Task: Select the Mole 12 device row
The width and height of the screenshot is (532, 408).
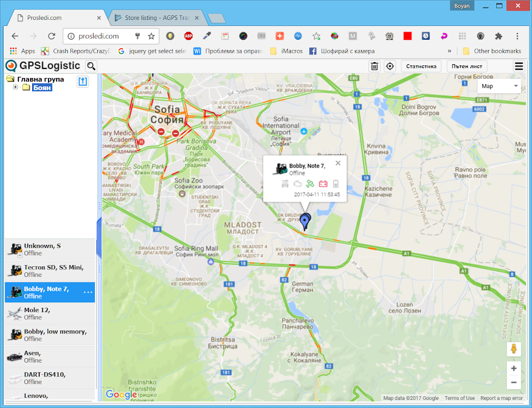Action: 50,314
